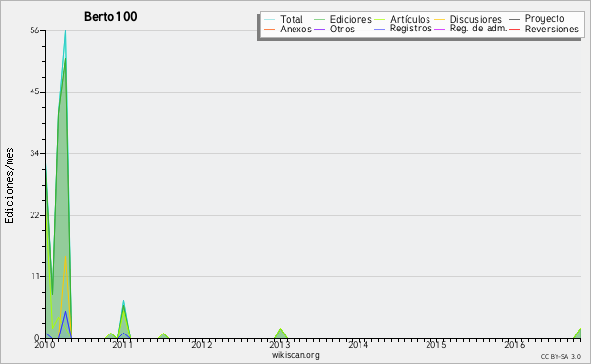Click the 34 y-axis value

(x=34, y=153)
